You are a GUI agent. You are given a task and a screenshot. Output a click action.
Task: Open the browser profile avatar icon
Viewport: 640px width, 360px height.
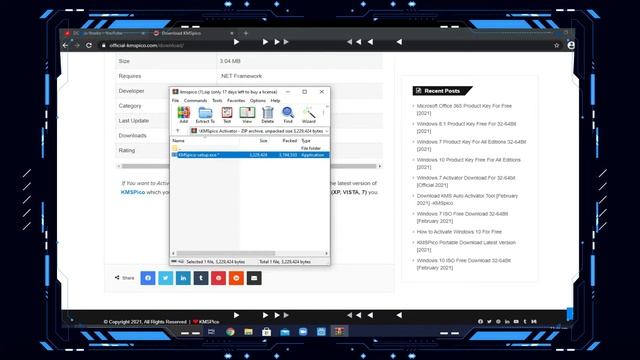click(x=571, y=45)
